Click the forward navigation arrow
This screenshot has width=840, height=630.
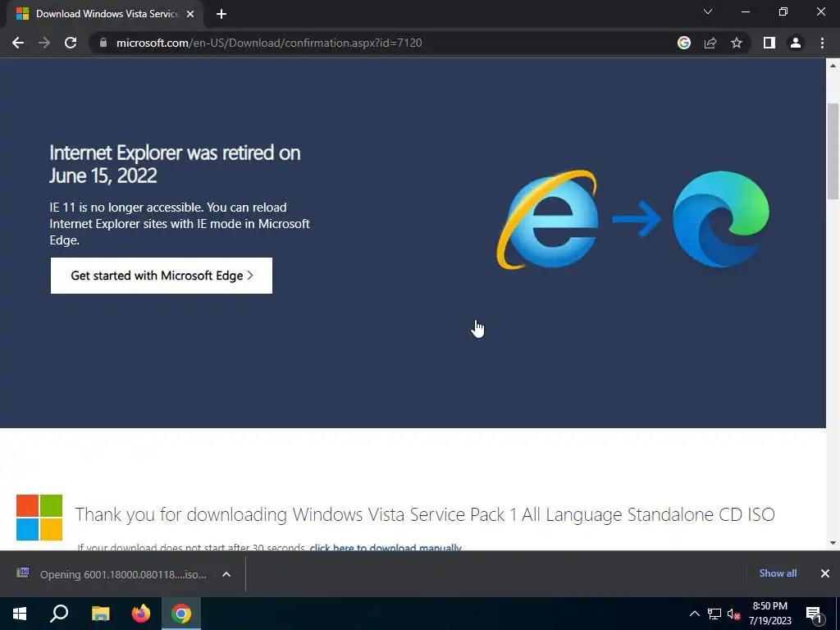tap(44, 43)
